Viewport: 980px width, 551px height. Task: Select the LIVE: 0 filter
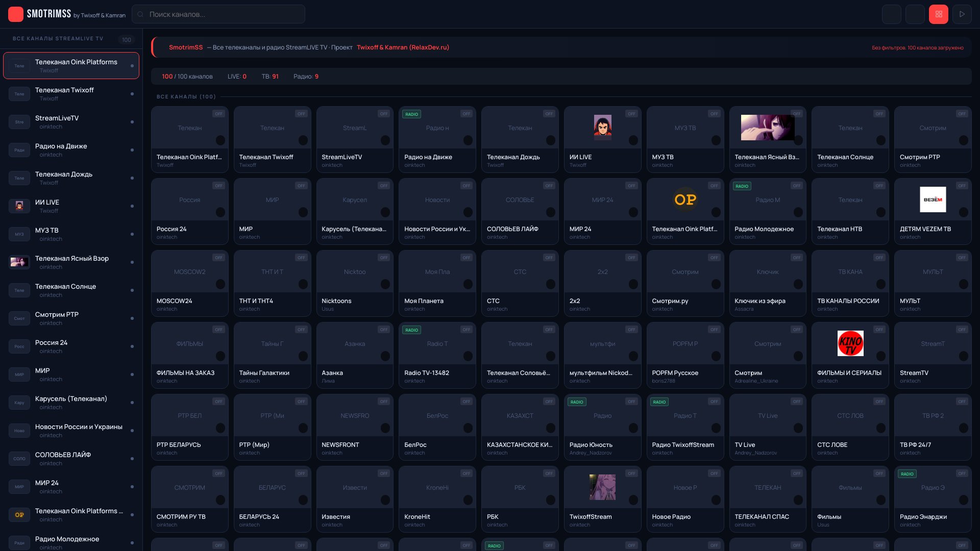[237, 77]
